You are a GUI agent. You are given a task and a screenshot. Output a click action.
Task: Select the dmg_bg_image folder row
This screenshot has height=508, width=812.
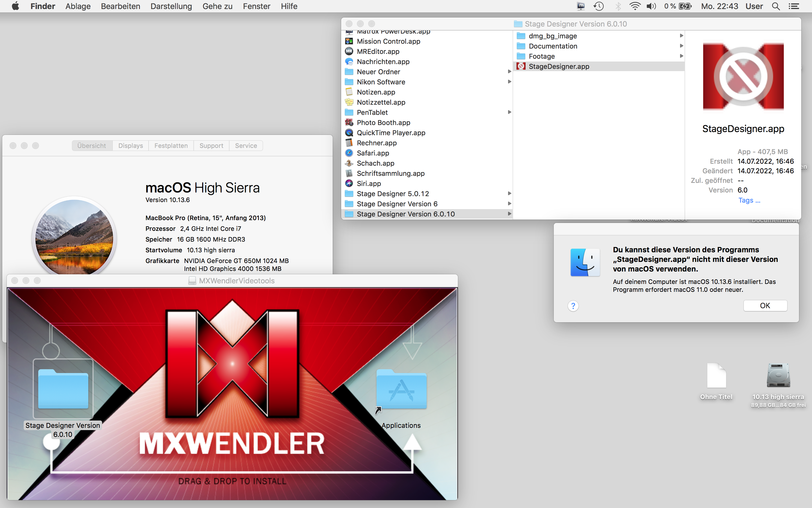pos(599,36)
